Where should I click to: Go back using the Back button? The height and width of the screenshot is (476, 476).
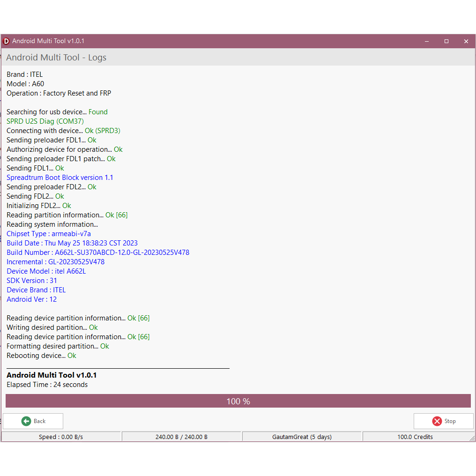(x=33, y=421)
